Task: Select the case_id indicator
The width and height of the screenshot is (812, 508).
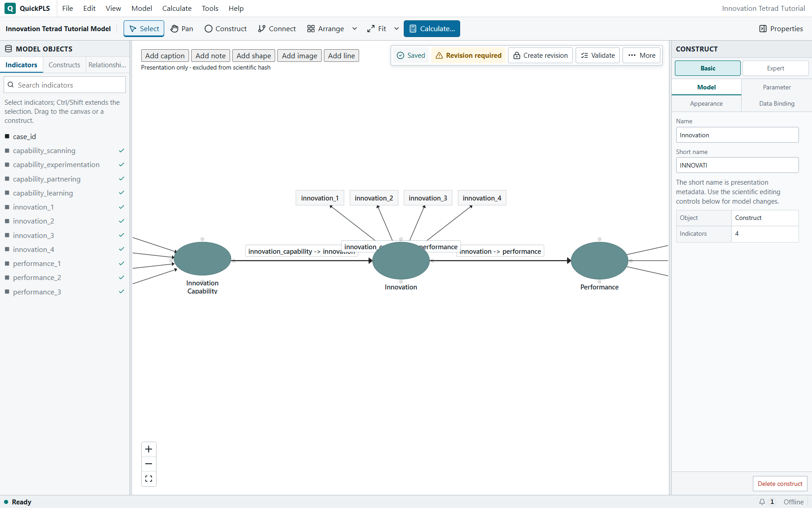Action: click(65, 136)
